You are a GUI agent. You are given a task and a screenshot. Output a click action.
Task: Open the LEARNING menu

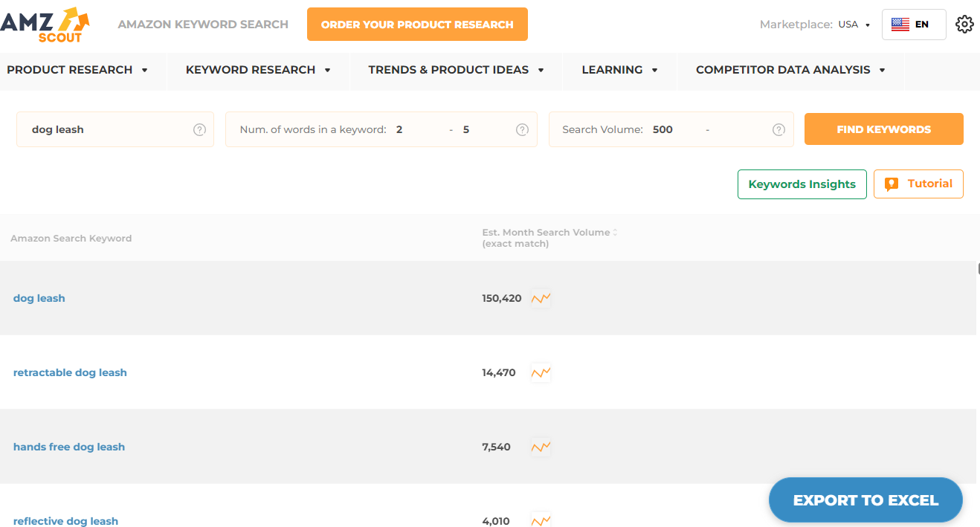(619, 69)
